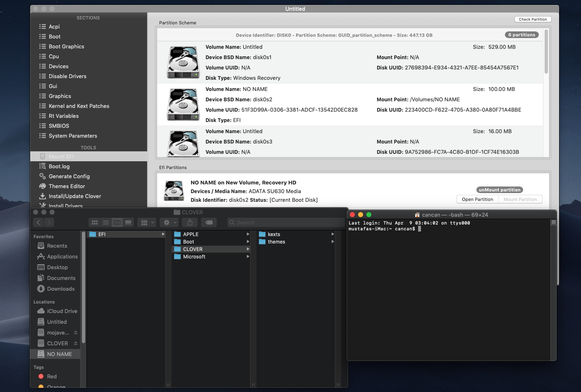Click the Finder search field
This screenshot has height=392, width=581.
pyautogui.click(x=286, y=222)
